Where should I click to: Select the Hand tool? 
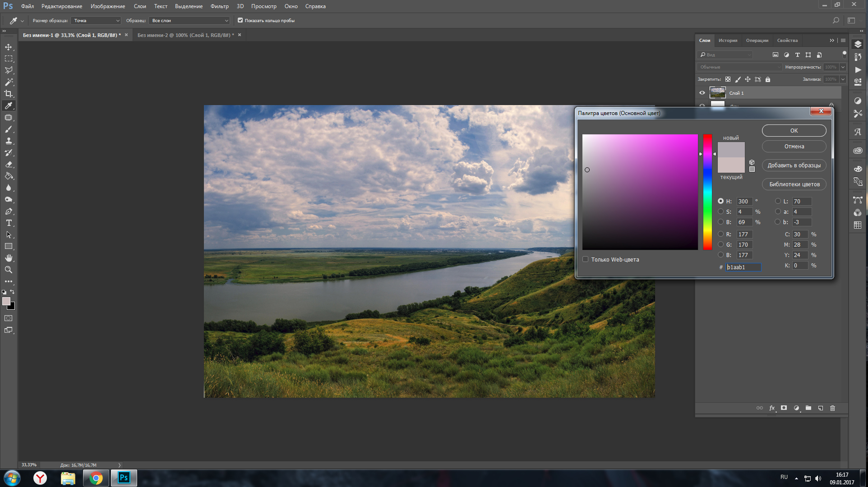[x=9, y=258]
